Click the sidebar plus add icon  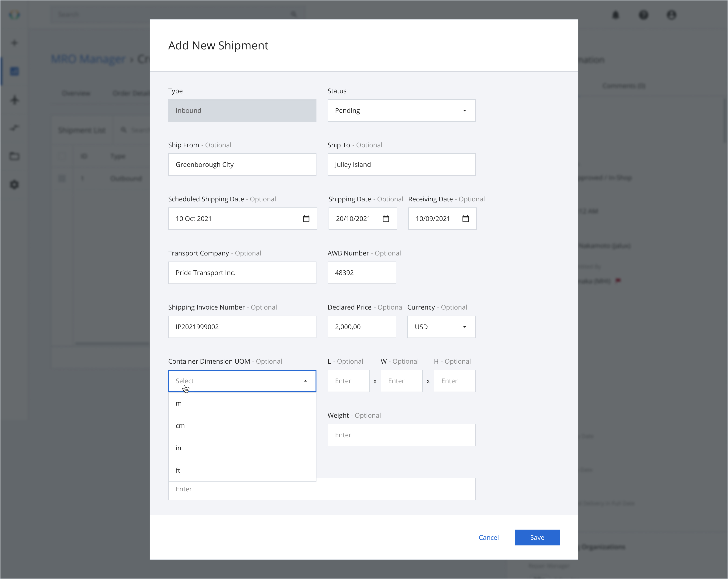click(x=14, y=43)
